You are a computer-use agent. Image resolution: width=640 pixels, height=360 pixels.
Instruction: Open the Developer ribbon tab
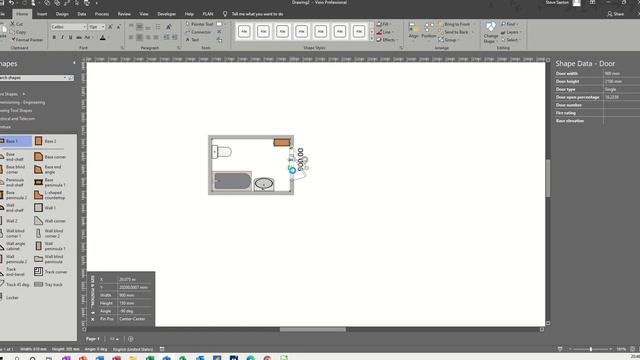(167, 14)
